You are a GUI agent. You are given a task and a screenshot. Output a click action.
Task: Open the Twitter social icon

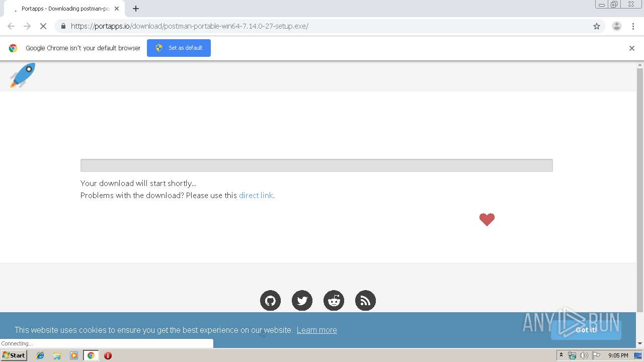click(x=302, y=301)
